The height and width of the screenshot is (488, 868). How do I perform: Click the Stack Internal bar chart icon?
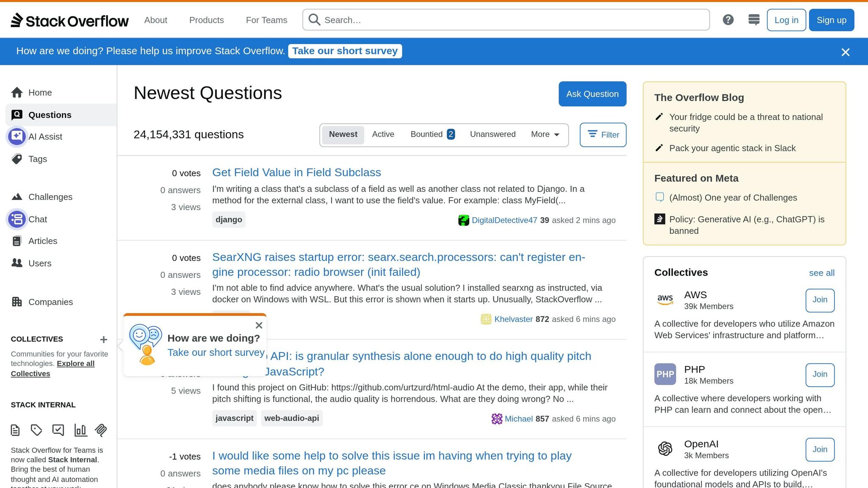tap(81, 430)
